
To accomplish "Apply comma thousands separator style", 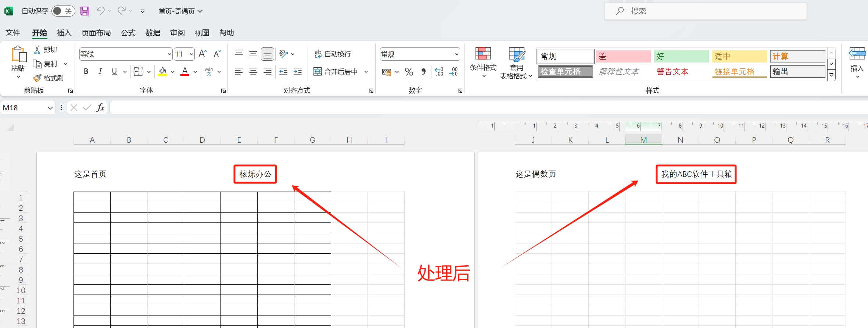I will (x=424, y=72).
